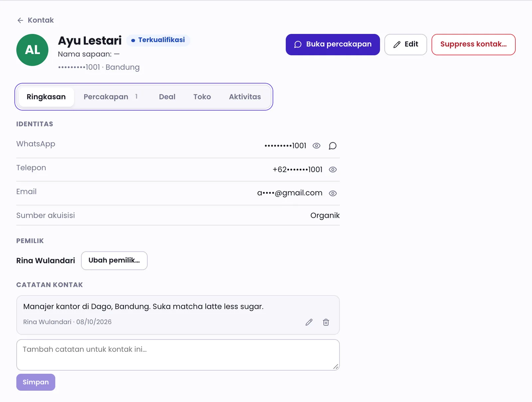Click the Terkualifikasi status badge
532x402 pixels.
pyautogui.click(x=158, y=40)
